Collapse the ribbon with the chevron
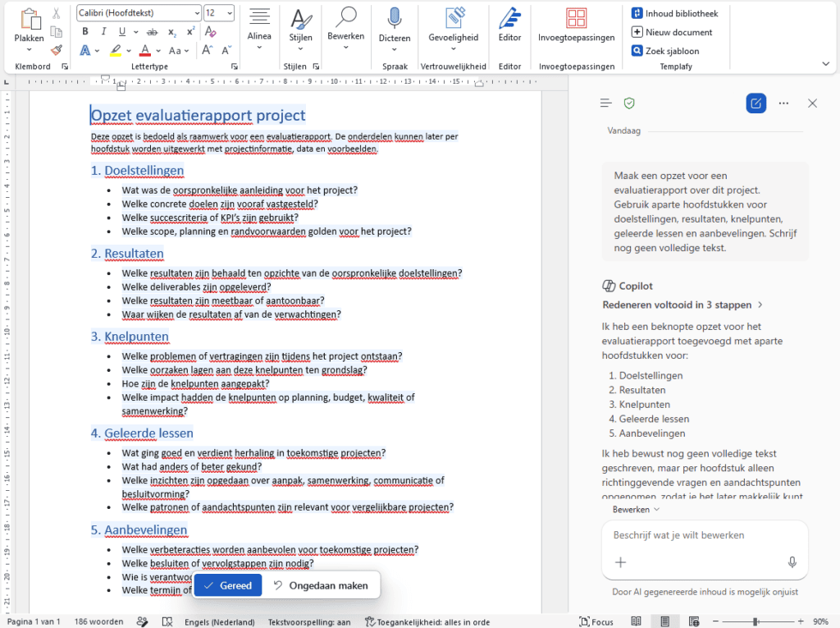Image resolution: width=840 pixels, height=628 pixels. 825,64
